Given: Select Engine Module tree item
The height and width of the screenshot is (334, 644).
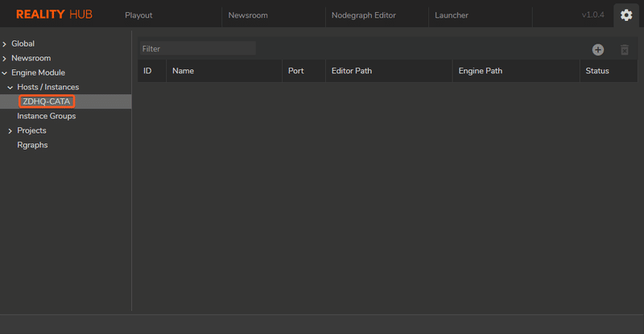Looking at the screenshot, I should pyautogui.click(x=38, y=72).
